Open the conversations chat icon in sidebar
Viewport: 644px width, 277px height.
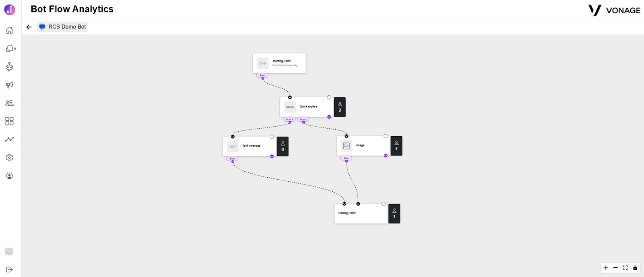10,49
